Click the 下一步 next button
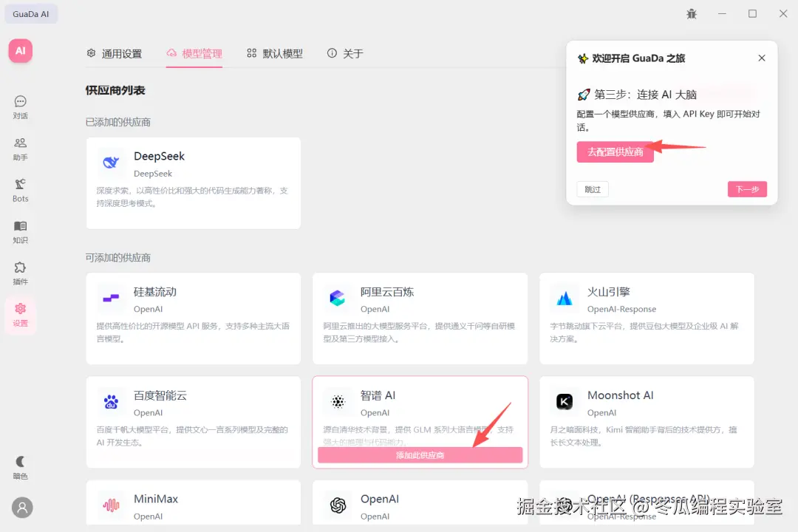Viewport: 798px width, 532px height. (747, 189)
